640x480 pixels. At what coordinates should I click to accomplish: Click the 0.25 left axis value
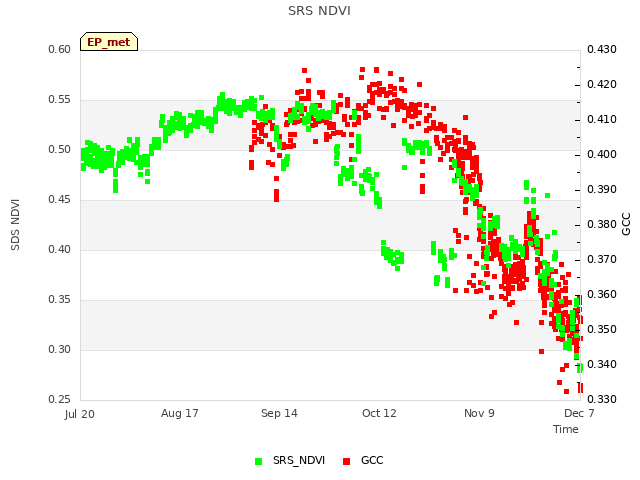60,399
